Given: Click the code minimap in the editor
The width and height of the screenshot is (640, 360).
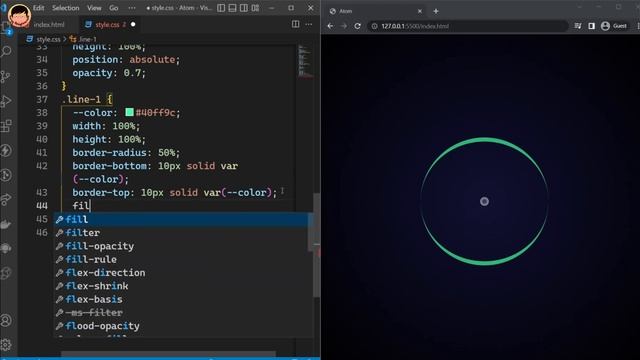Looking at the screenshot, I should click(305, 61).
